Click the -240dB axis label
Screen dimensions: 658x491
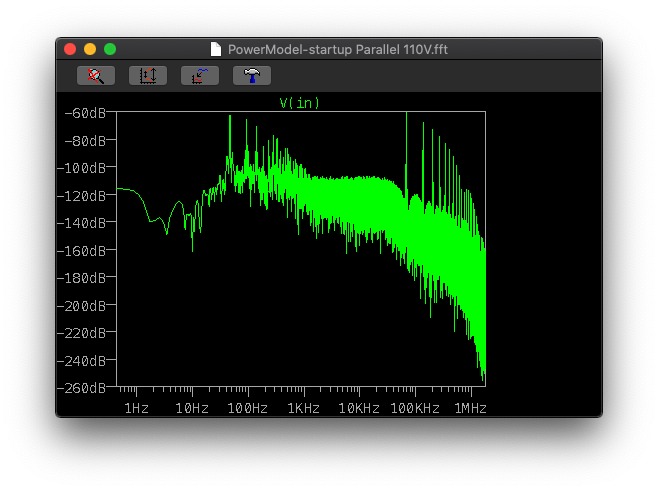82,360
